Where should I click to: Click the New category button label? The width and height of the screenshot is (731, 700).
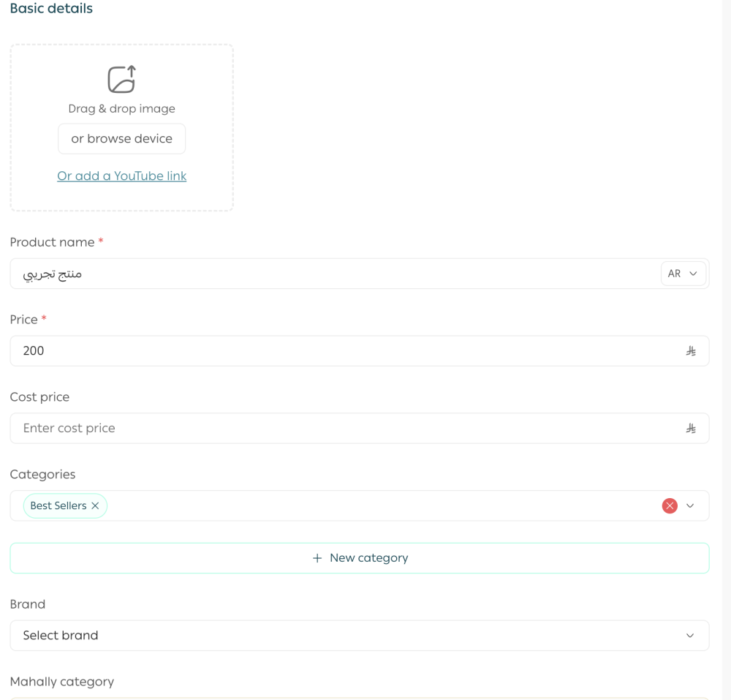368,558
